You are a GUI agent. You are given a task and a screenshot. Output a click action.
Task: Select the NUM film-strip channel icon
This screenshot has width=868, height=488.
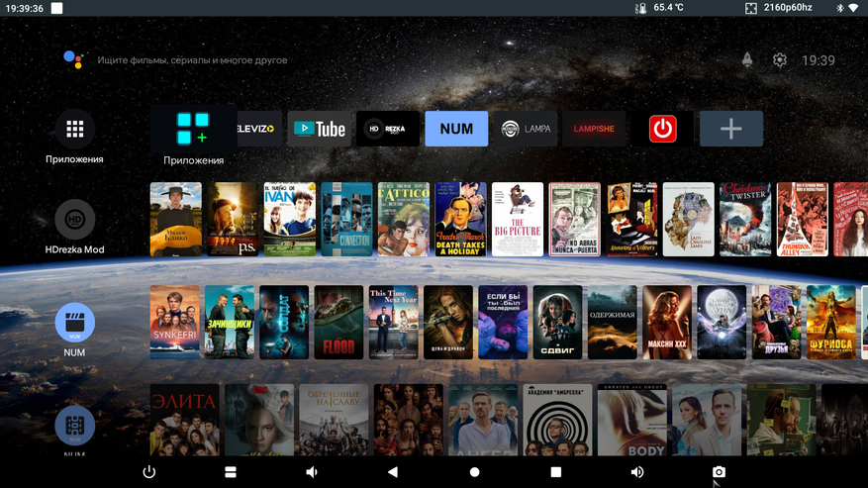[75, 426]
